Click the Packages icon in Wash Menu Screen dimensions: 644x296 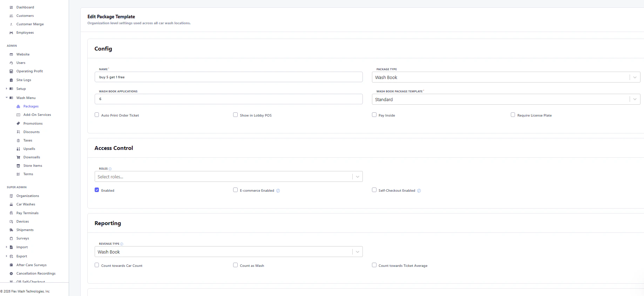click(18, 106)
